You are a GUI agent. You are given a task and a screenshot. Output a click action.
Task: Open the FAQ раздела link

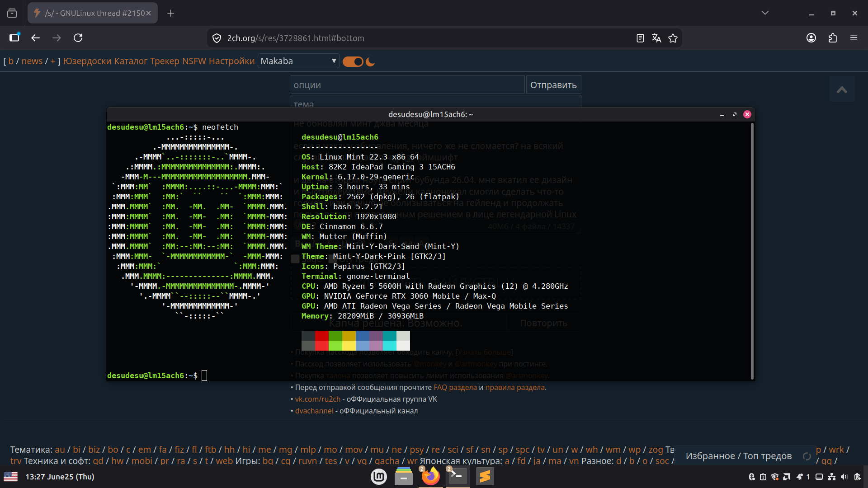click(x=455, y=387)
